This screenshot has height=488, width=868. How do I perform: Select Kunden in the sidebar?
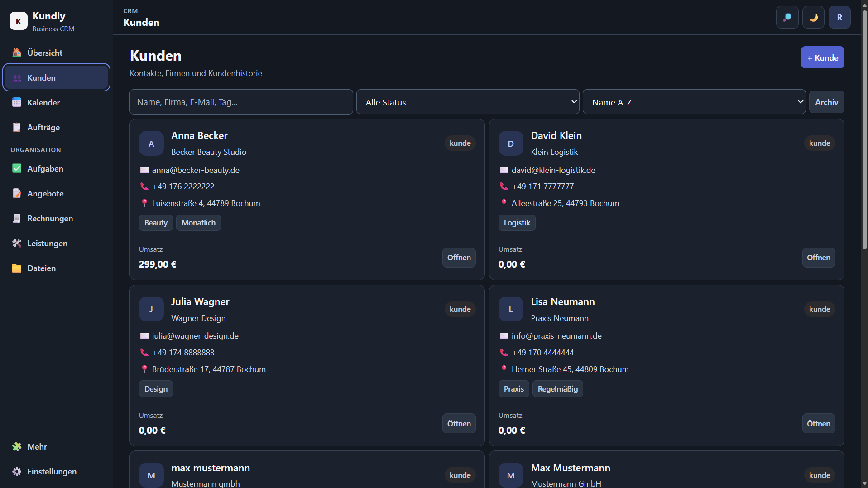coord(57,77)
